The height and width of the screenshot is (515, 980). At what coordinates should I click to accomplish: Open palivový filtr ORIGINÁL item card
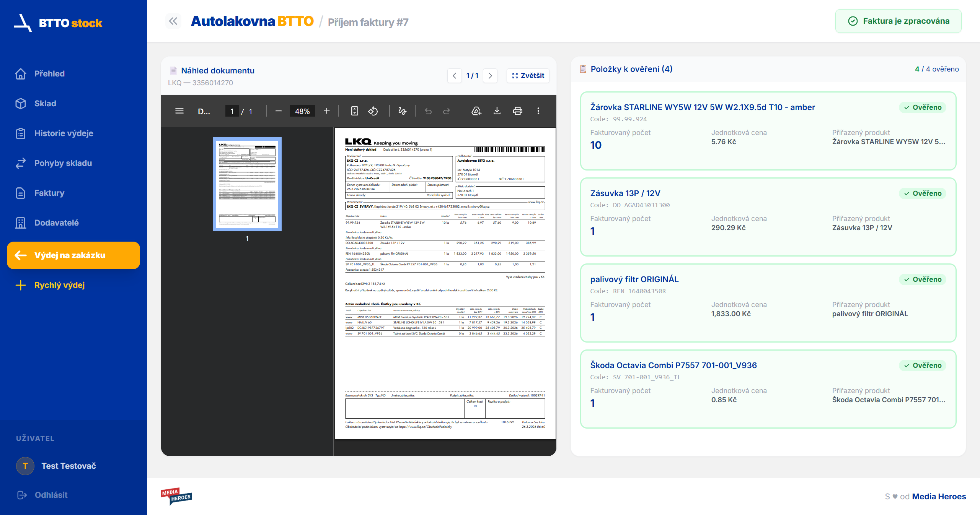(x=768, y=303)
